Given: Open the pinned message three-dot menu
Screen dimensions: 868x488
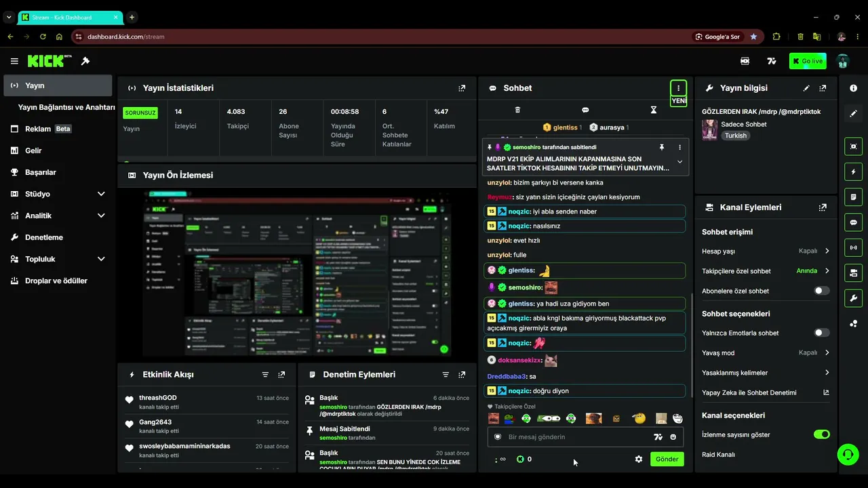Looking at the screenshot, I should 679,147.
